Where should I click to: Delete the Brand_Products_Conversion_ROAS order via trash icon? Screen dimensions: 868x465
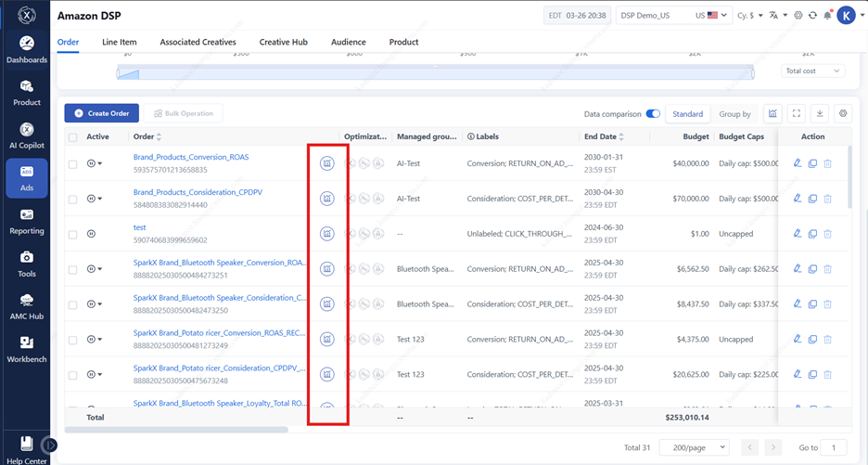[x=827, y=163]
